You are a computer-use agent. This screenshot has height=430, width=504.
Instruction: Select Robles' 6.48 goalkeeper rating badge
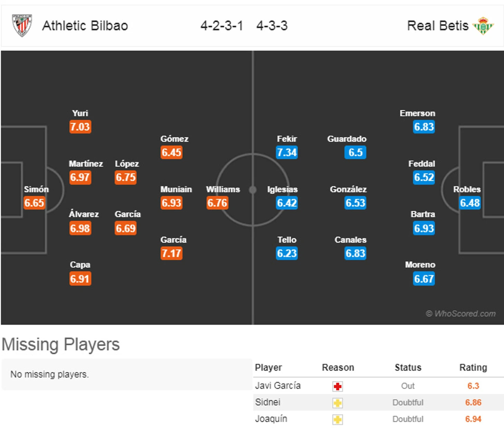(x=470, y=203)
